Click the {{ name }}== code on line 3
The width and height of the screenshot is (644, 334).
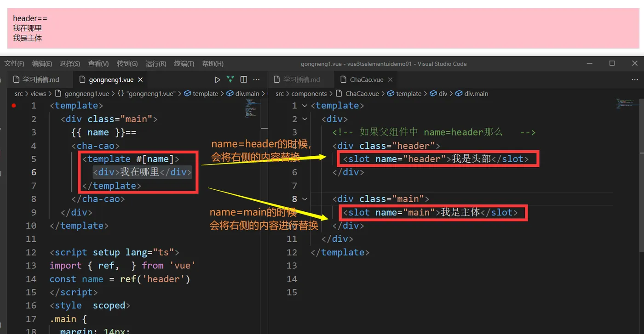[x=104, y=132]
